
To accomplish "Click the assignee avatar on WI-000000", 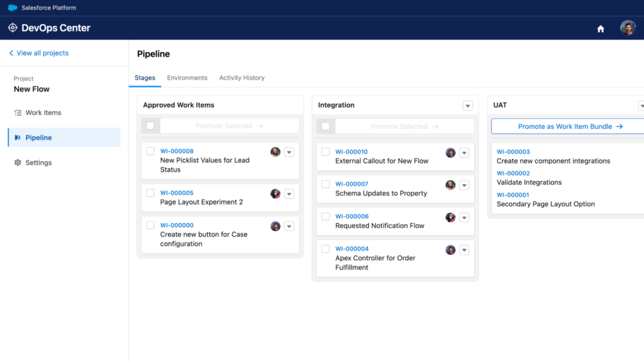I will point(275,226).
